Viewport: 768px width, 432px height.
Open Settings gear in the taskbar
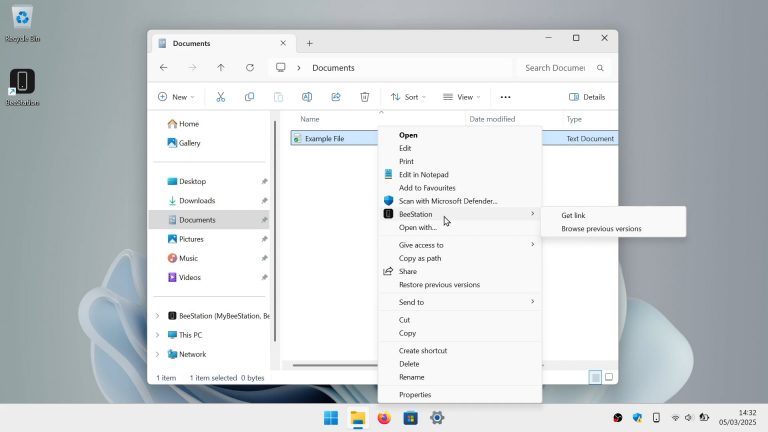coord(437,418)
